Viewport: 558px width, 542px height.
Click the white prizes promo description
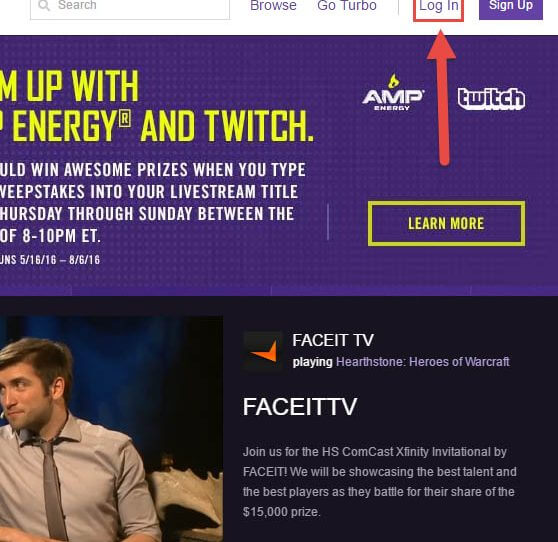pos(153,202)
